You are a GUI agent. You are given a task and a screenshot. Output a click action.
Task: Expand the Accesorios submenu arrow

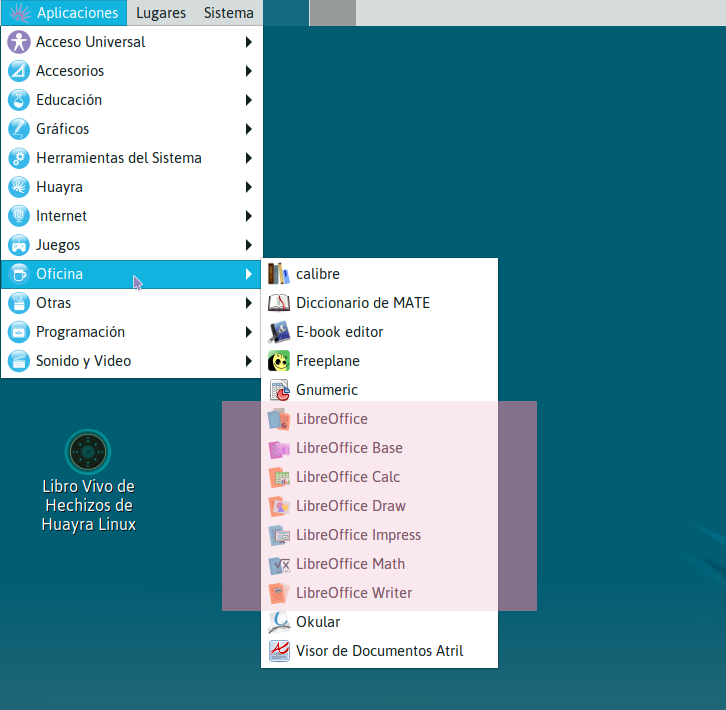point(249,71)
